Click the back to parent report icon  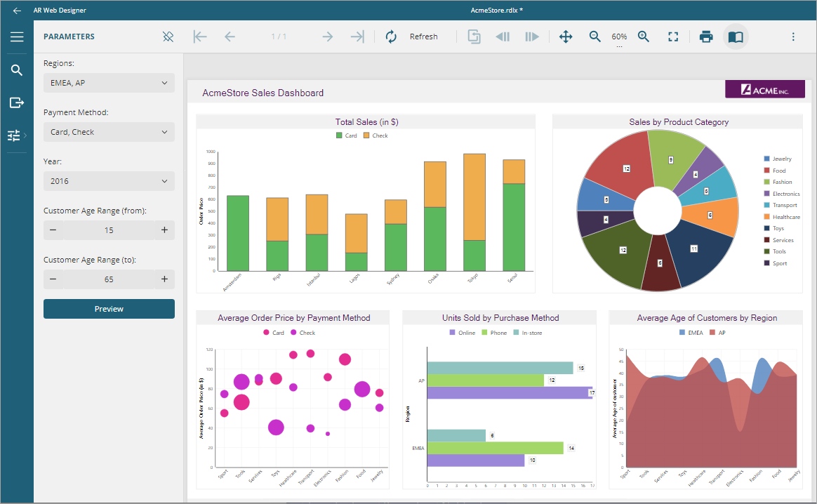474,37
